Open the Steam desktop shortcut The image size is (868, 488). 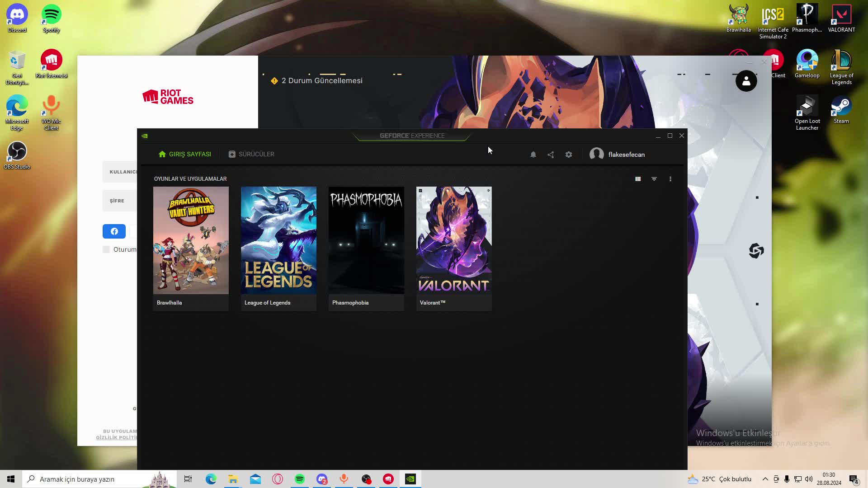coord(841,110)
